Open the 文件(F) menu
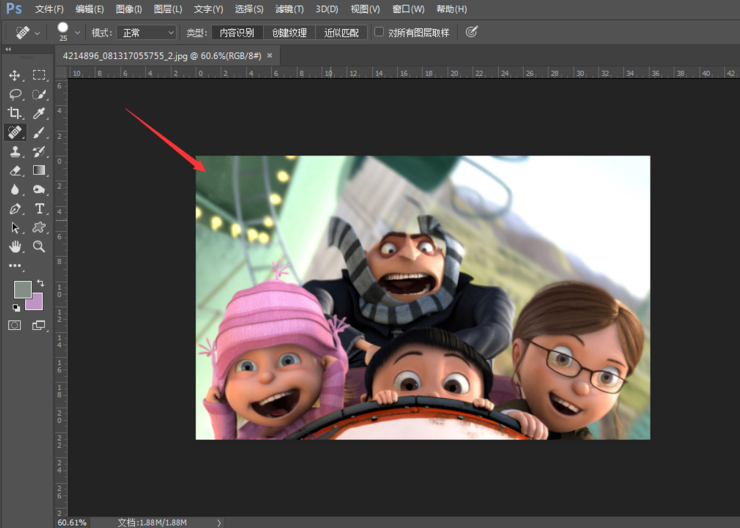The height and width of the screenshot is (528, 740). 49,9
